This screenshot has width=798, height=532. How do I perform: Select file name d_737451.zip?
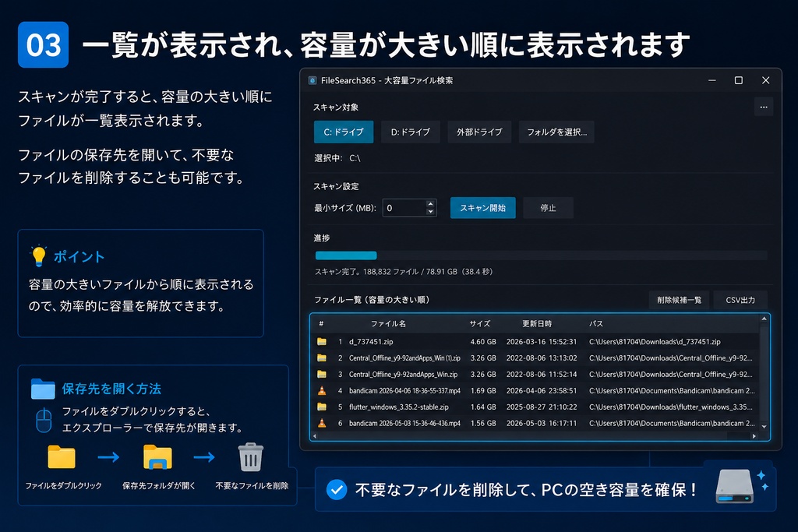(x=371, y=342)
